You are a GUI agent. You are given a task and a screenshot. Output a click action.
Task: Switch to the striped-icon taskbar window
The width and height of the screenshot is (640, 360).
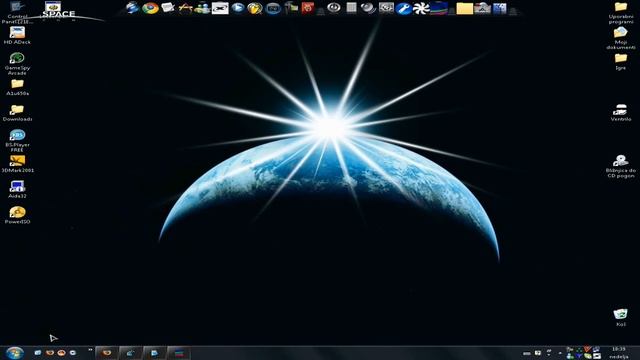178,353
